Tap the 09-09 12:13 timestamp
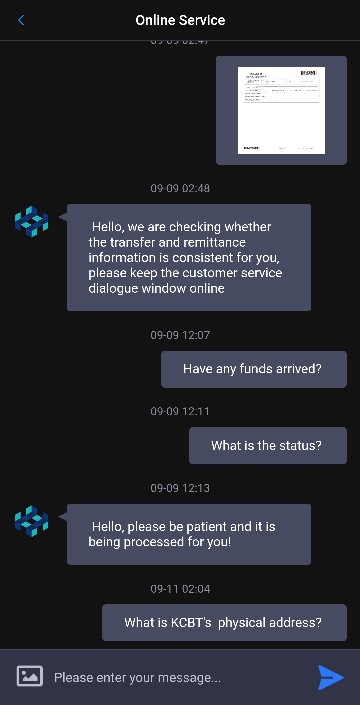 coord(180,488)
